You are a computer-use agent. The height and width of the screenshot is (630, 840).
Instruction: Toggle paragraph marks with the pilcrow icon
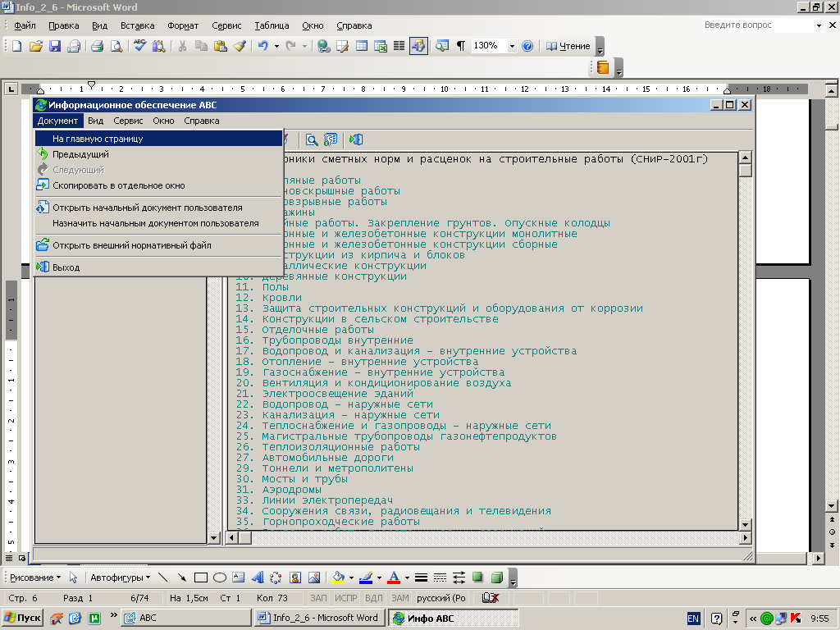(461, 46)
